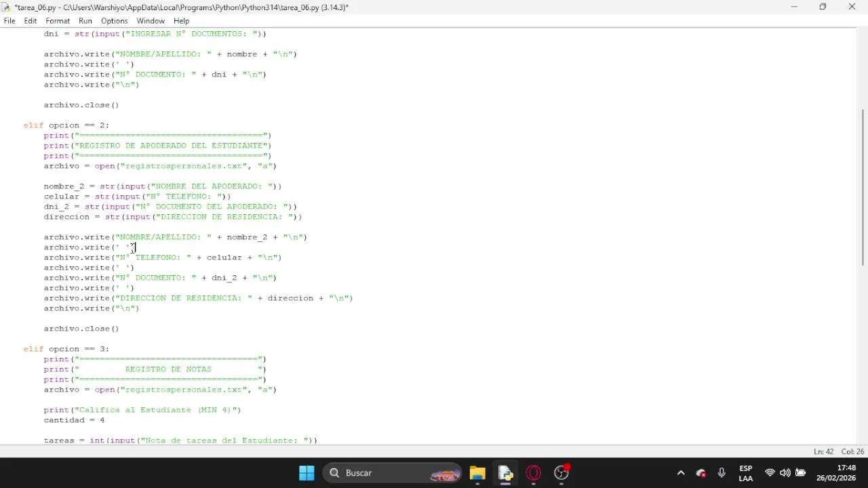Click the 'Ln: 42' status bar entry
The height and width of the screenshot is (488, 868).
pyautogui.click(x=823, y=451)
